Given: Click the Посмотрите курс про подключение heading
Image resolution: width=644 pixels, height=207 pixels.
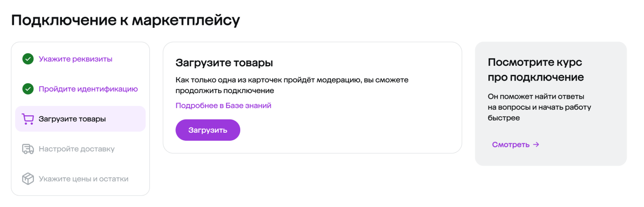Looking at the screenshot, I should [x=535, y=70].
